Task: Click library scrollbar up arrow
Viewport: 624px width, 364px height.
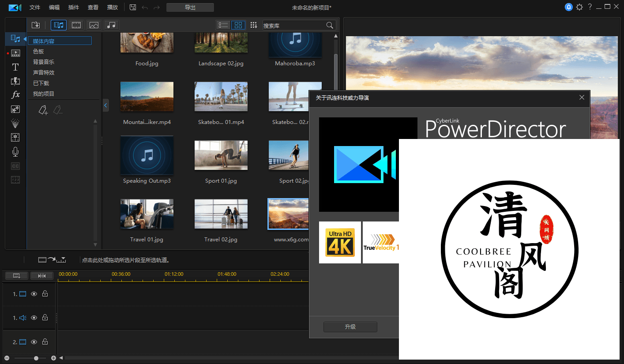Action: pyautogui.click(x=336, y=36)
